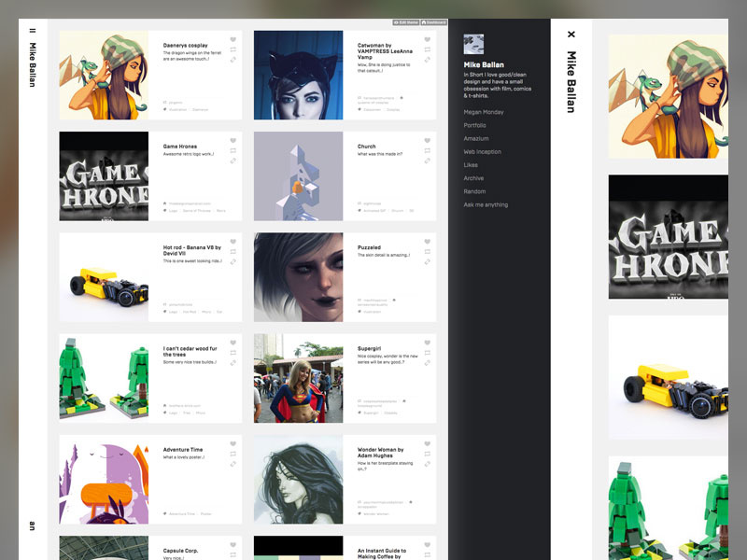Open the Game Hrones post title
The width and height of the screenshot is (747, 560).
(x=179, y=147)
